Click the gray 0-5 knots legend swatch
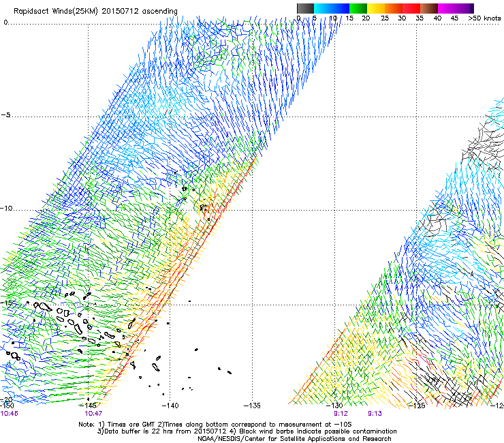This screenshot has height=443, width=504. pyautogui.click(x=305, y=8)
